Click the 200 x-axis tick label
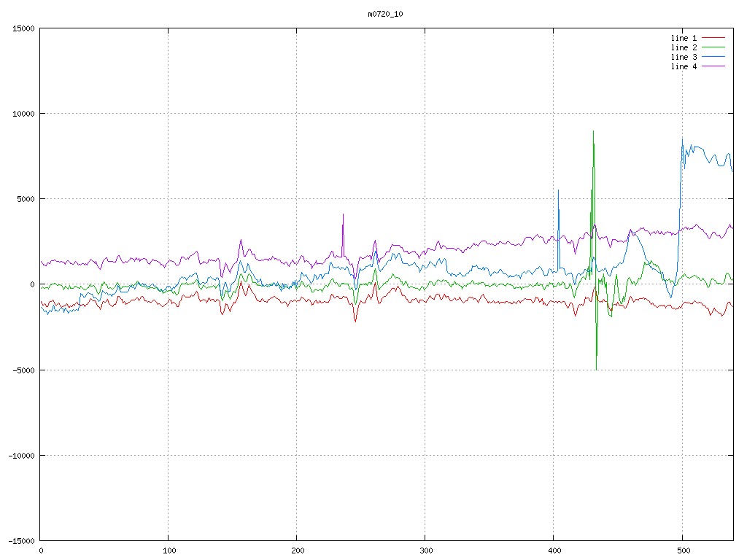Screen dimensions: 747x560 [297, 551]
